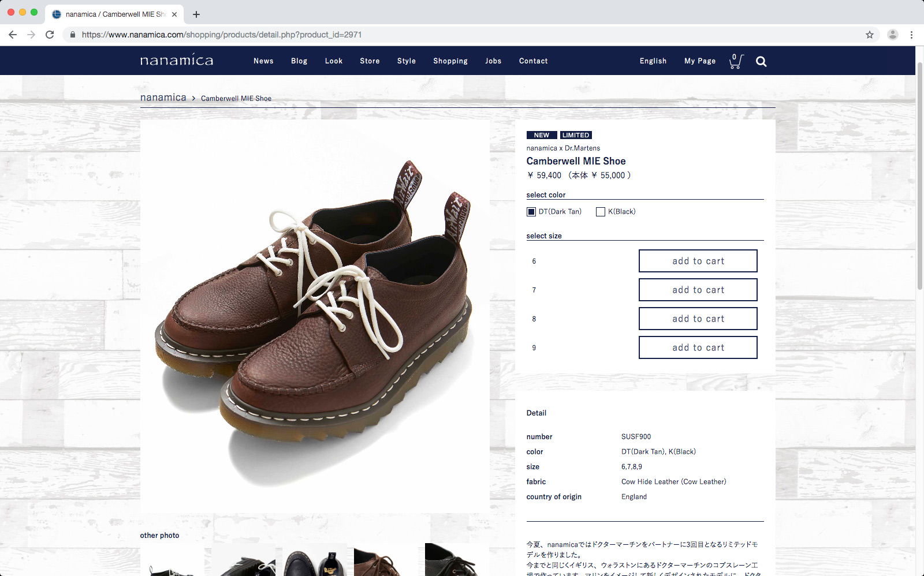
Task: Click the main brown shoe product image
Action: (315, 316)
